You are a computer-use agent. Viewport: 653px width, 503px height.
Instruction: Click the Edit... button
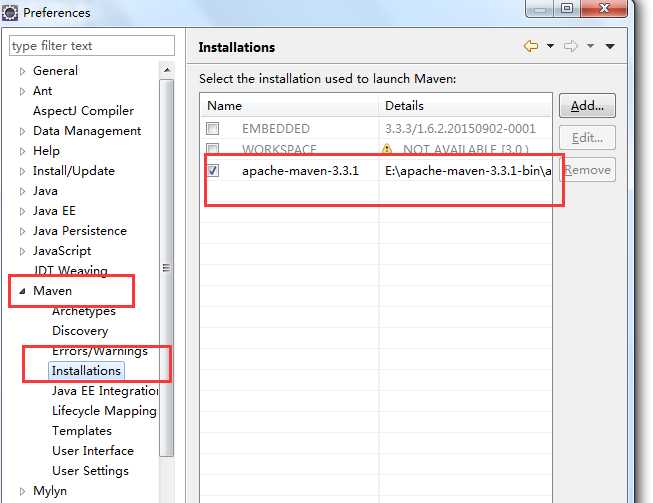587,137
